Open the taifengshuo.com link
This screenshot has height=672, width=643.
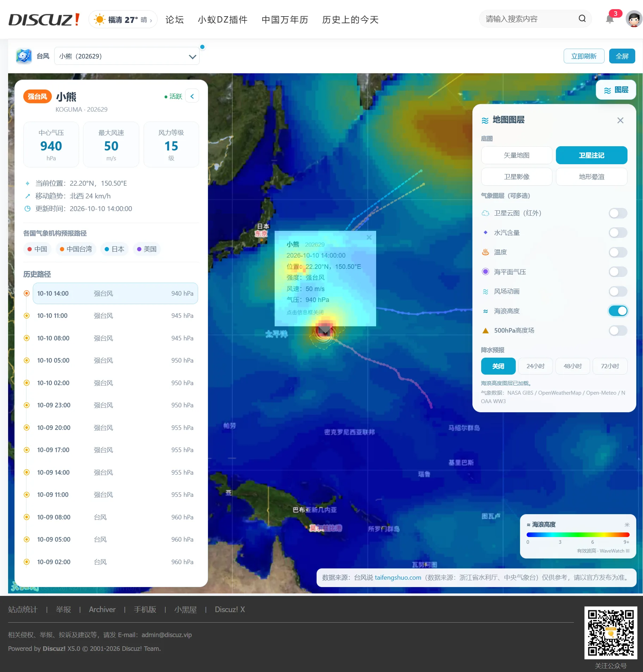[x=398, y=578]
